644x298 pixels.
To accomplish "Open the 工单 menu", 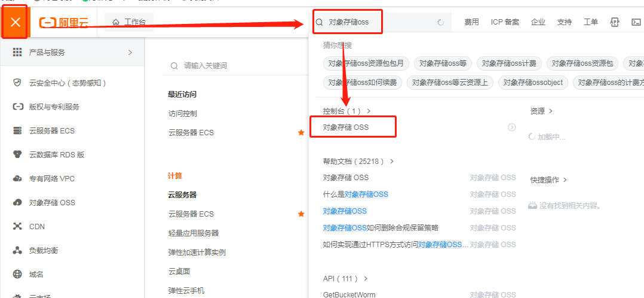I will (591, 22).
